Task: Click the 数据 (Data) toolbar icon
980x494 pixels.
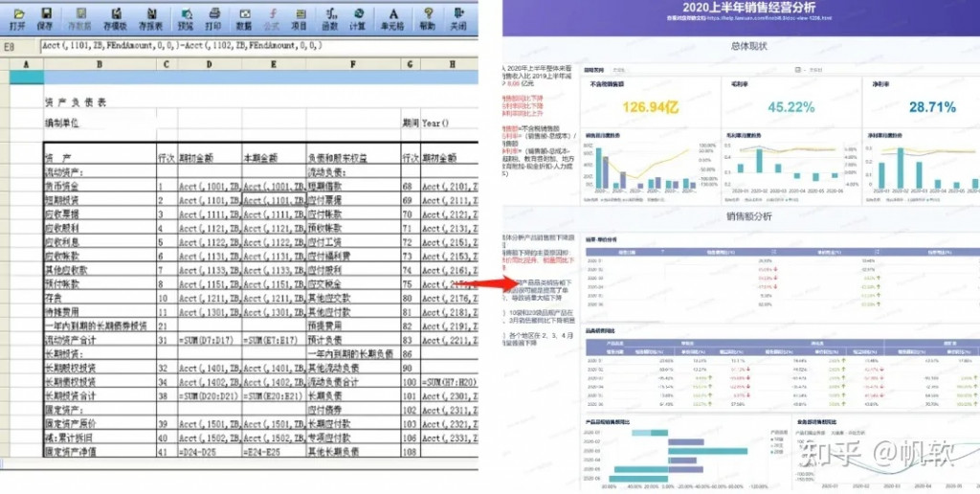Action: tap(244, 19)
